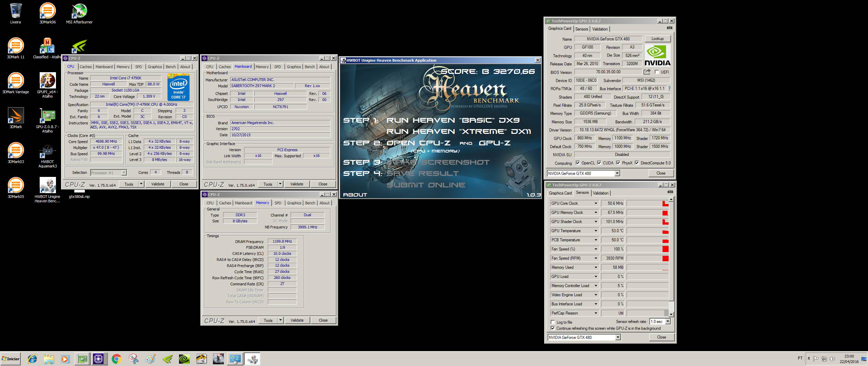Viewport: 868px width, 366px height.
Task: Open Tomb Raider game icon on taskbar
Action: [218, 359]
